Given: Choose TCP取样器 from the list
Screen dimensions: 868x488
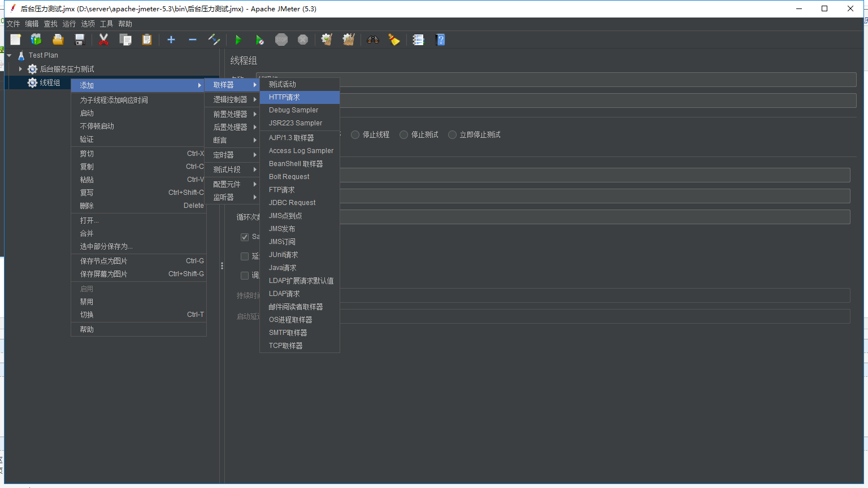Looking at the screenshot, I should pyautogui.click(x=300, y=346).
